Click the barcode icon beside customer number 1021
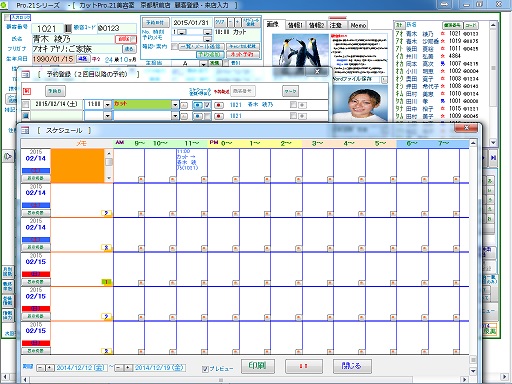 tap(68, 28)
